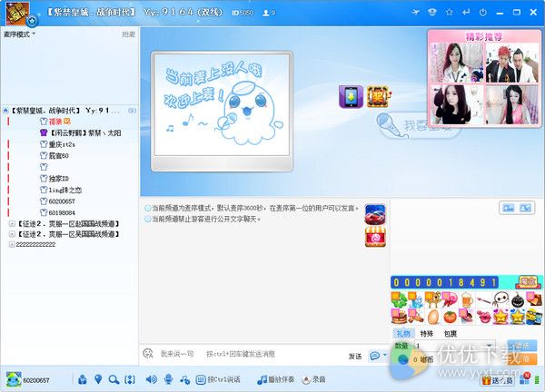545x392 pixels.
Task: Click the user avatar next to 60200657
Action: 14,379
